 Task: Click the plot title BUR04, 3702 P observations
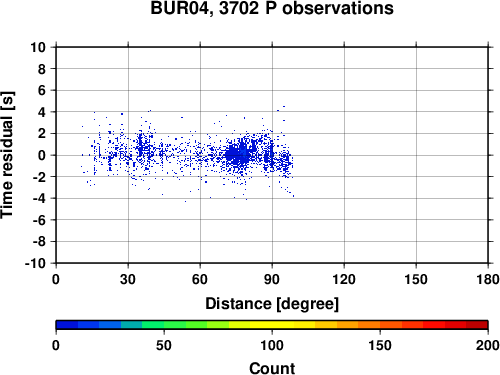272,8
